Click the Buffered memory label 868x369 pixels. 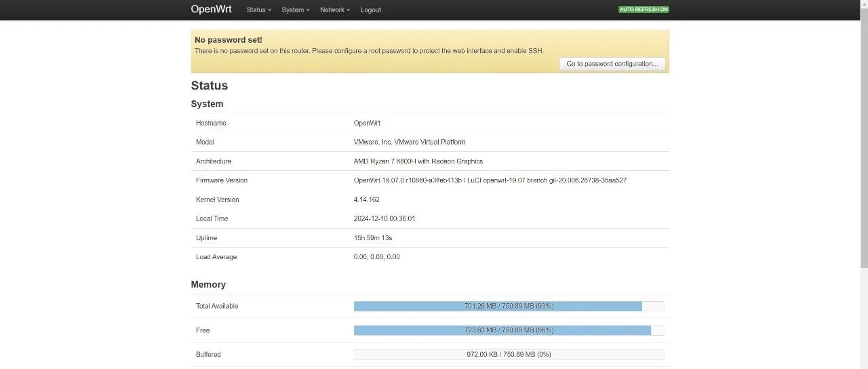(x=208, y=355)
